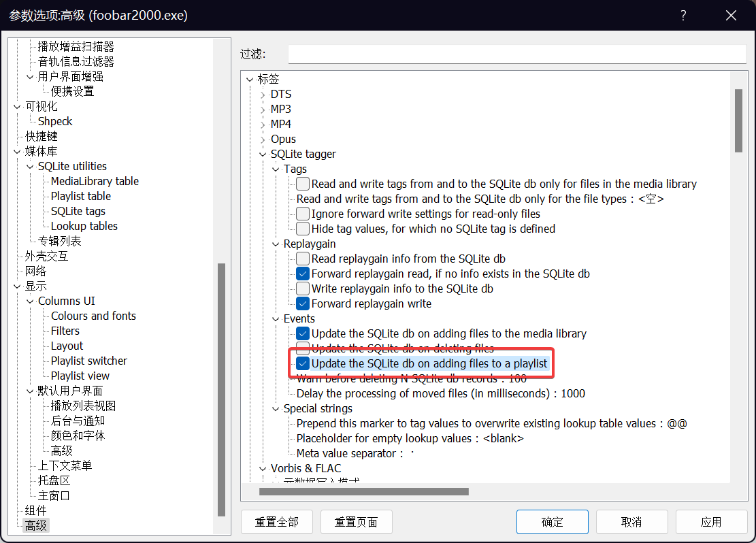Click the 过滤 filter input field
The height and width of the screenshot is (543, 756).
point(516,54)
